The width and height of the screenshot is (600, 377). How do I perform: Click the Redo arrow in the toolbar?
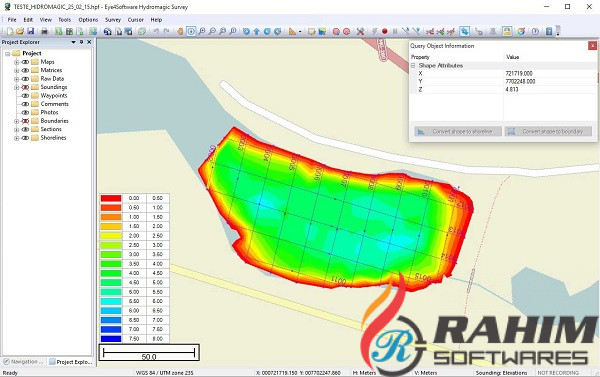(x=166, y=31)
